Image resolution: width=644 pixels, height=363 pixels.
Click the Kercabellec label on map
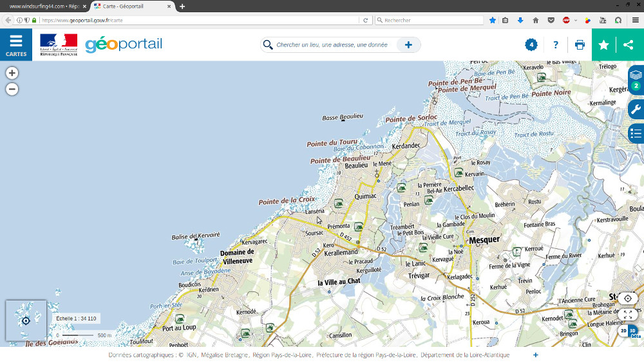(459, 189)
